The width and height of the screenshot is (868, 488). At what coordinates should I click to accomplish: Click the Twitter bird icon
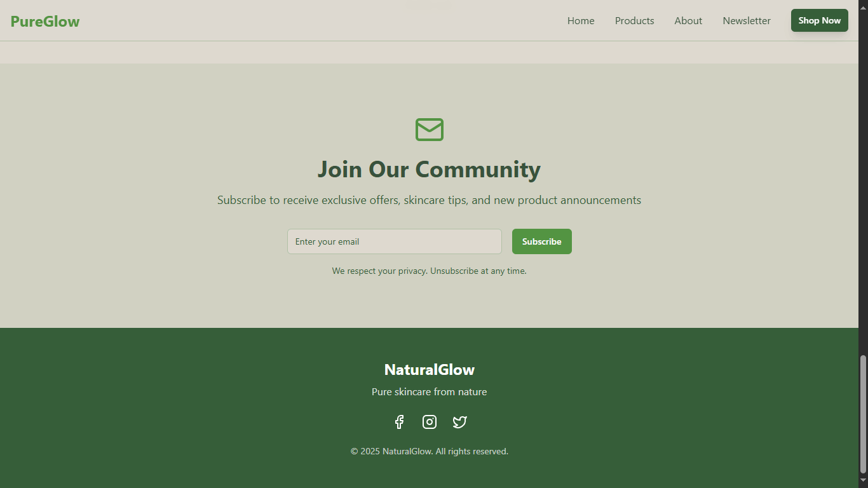pyautogui.click(x=459, y=421)
